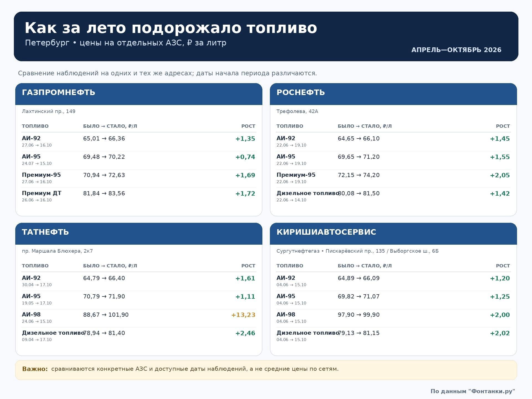
Task: Click the "+1,72" growth for Премиум ДТ
Action: coord(245,193)
